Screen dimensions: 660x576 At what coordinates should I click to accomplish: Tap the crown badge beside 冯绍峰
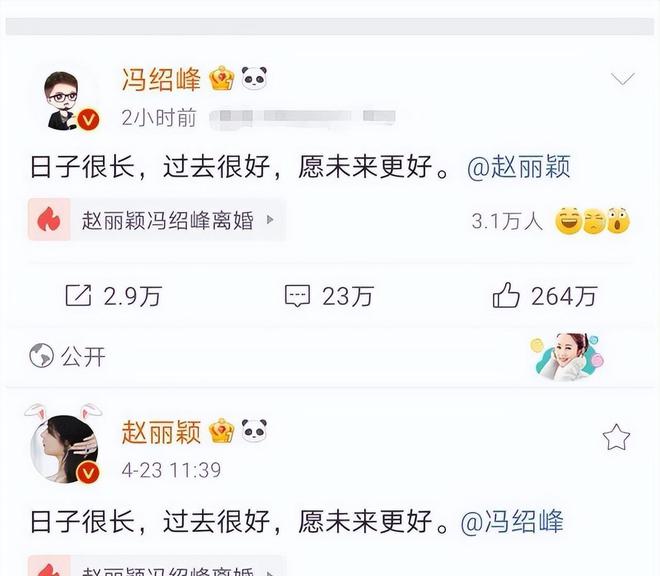tap(222, 79)
